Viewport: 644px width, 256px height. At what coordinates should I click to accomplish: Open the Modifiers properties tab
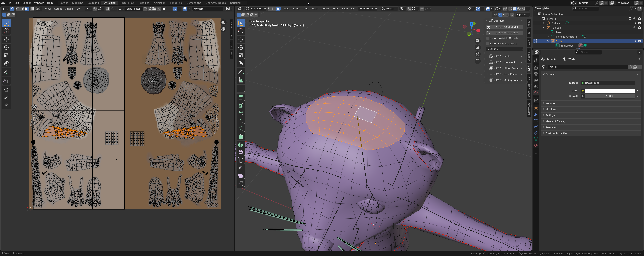(536, 114)
